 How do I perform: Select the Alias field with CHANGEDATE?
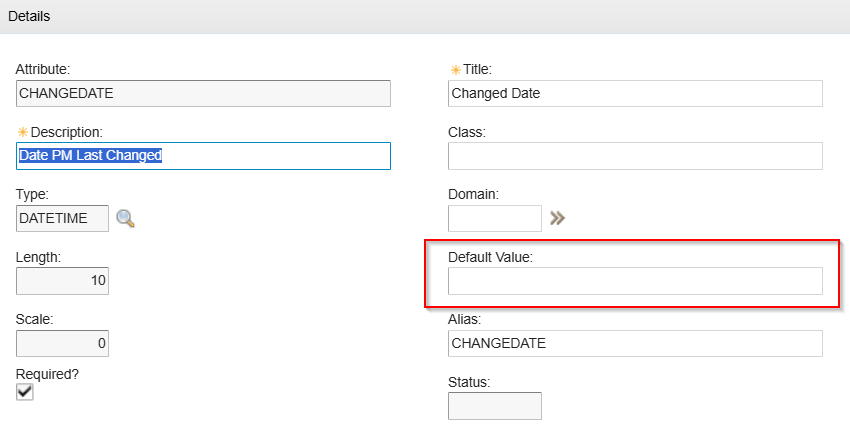click(x=635, y=344)
